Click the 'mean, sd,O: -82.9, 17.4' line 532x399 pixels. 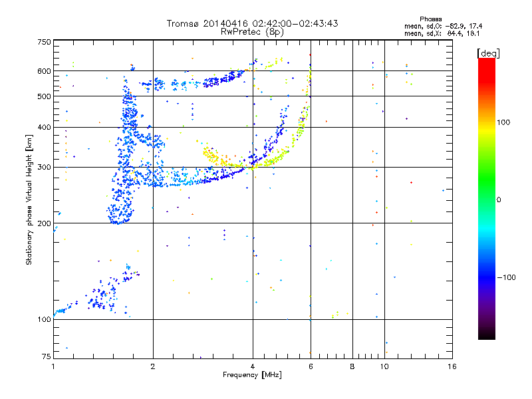tap(443, 26)
